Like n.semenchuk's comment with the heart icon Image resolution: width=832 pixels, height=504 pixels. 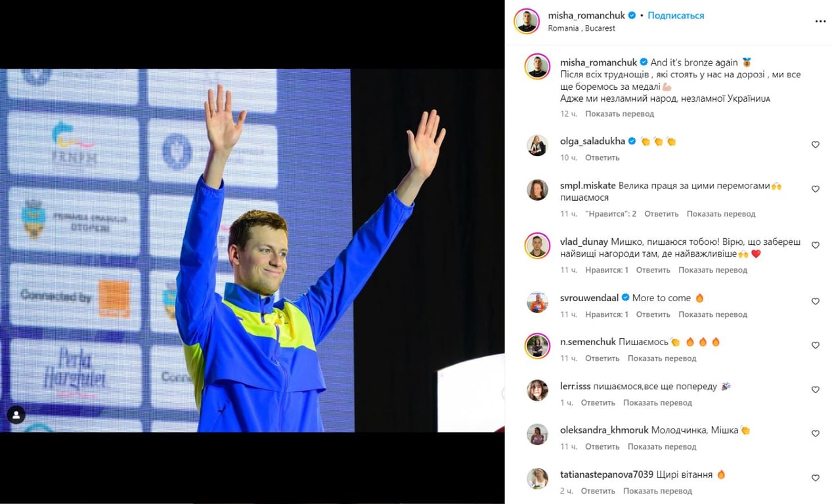click(x=816, y=345)
